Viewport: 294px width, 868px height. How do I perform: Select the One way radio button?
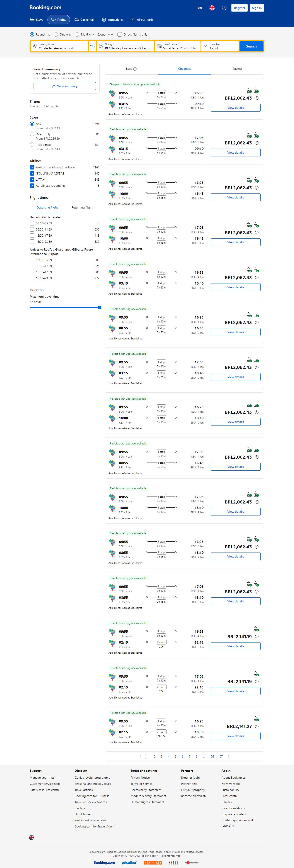[x=56, y=34]
